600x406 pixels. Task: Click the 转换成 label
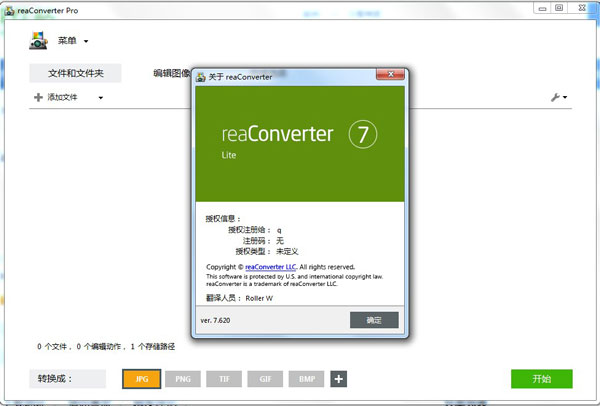(55, 379)
